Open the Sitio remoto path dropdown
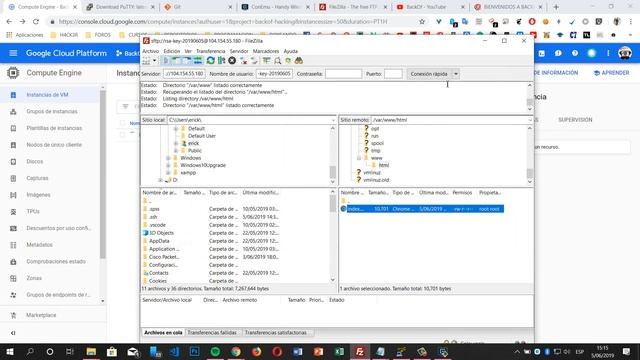Viewport: 640px width, 360px height. pos(530,120)
